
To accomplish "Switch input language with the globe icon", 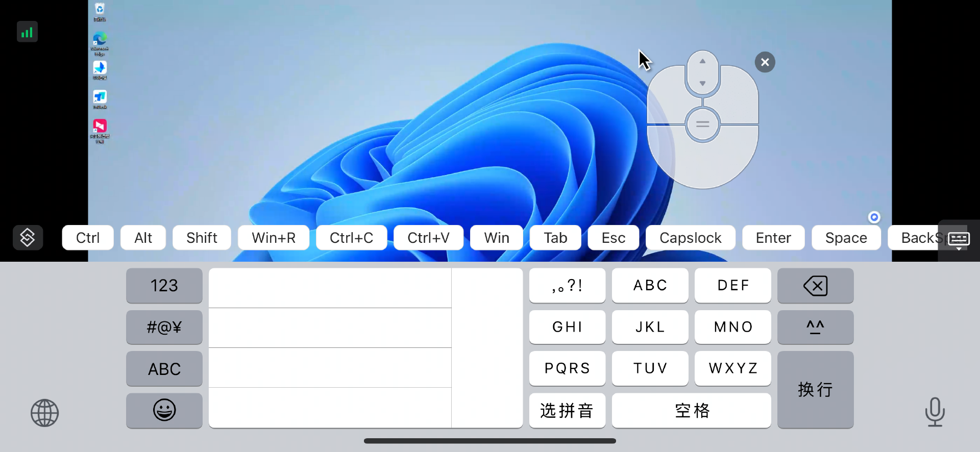I will point(45,413).
